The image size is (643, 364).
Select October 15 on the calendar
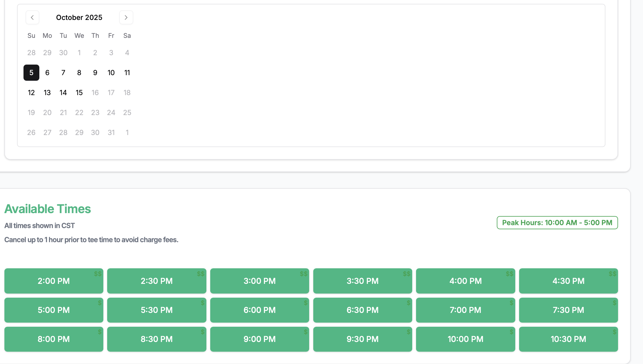coord(79,92)
